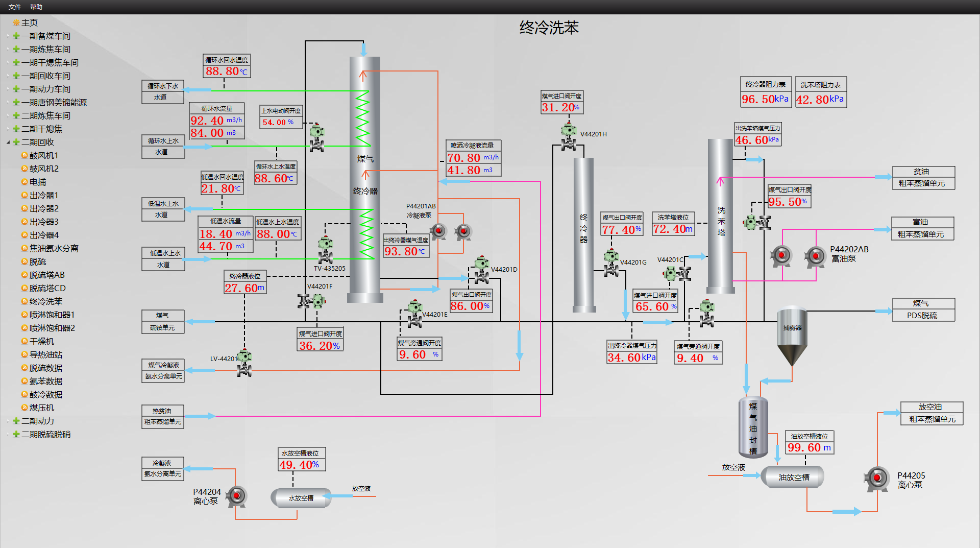Viewport: 980px width, 548px height.
Task: Select 脱硫塔AB in the navigation tree
Action: [x=47, y=275]
